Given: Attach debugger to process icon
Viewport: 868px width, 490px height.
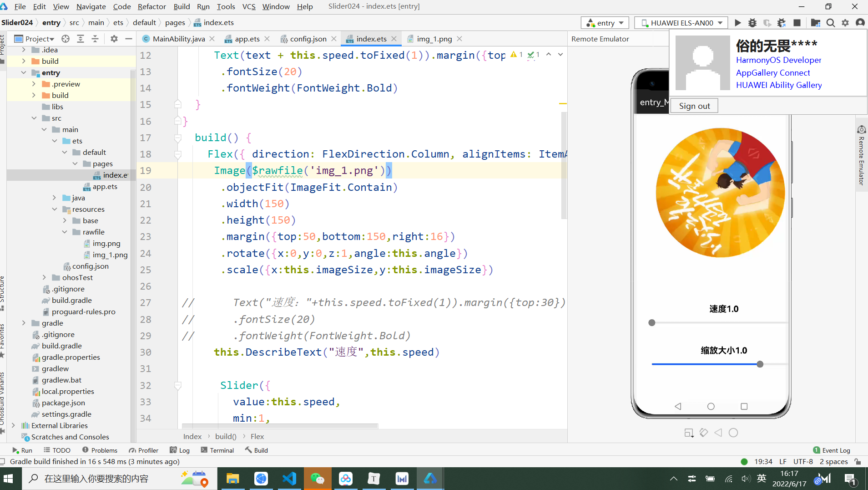Looking at the screenshot, I should click(x=782, y=23).
